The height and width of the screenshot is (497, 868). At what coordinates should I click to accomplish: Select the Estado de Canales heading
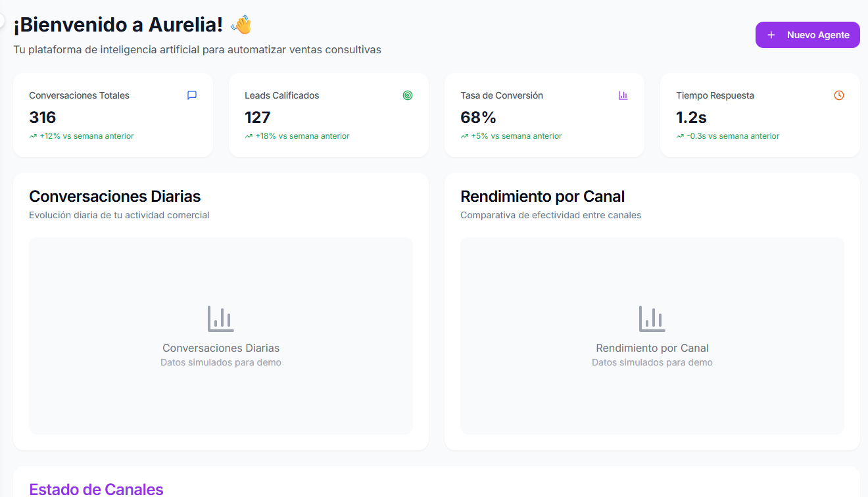click(96, 489)
